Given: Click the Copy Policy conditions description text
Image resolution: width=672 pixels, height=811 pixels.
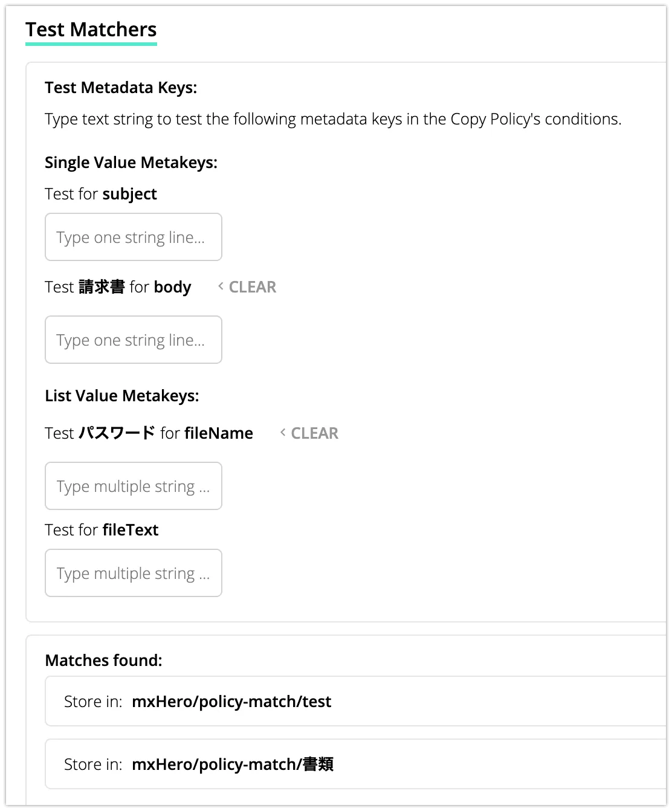Looking at the screenshot, I should click(333, 119).
